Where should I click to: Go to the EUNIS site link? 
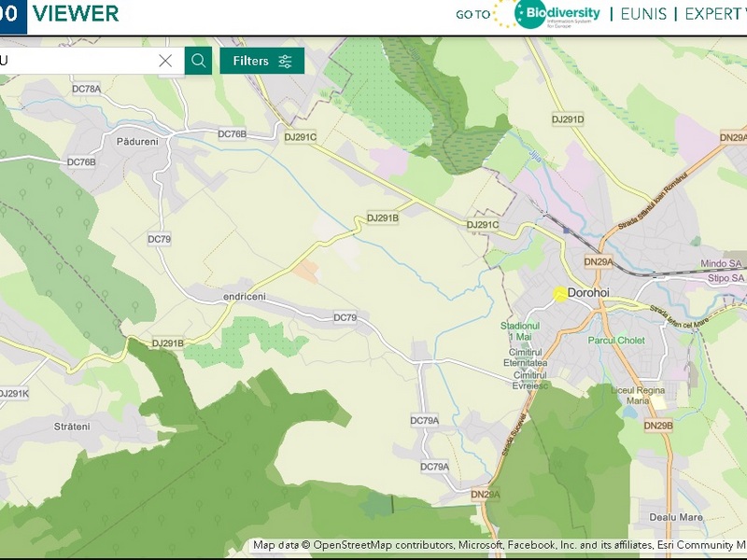644,14
